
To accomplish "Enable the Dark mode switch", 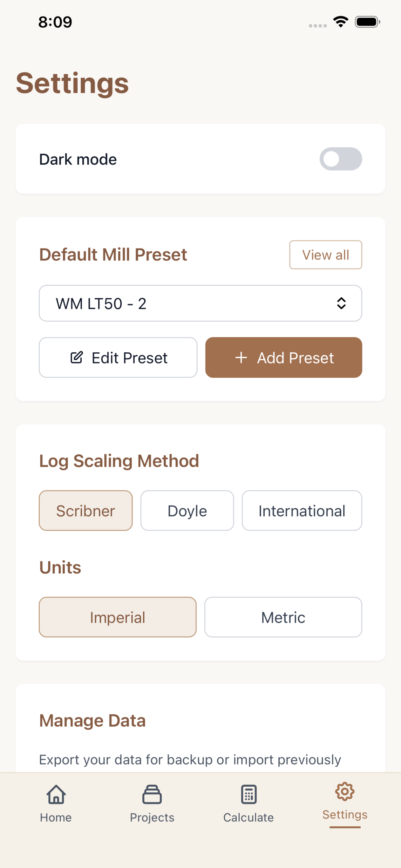I will point(341,159).
